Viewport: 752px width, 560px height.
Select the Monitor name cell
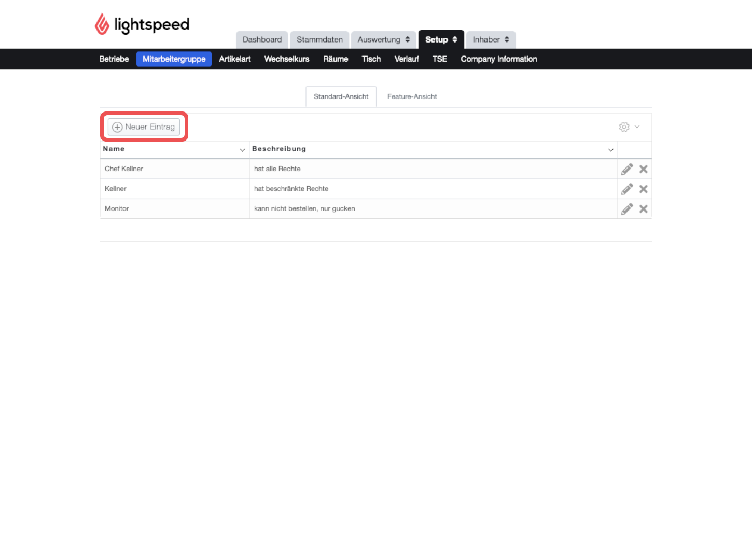175,209
